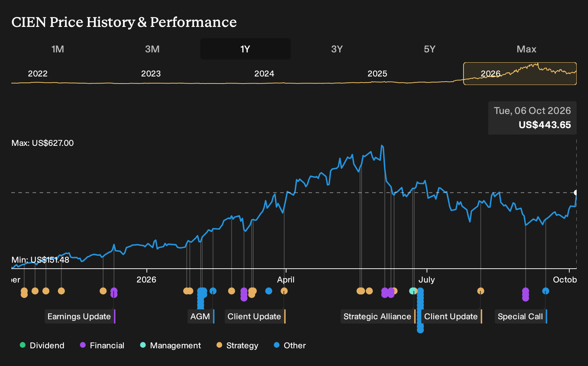Image resolution: width=588 pixels, height=366 pixels.
Task: Click the orange Strategy dot under April label
Action: click(284, 291)
